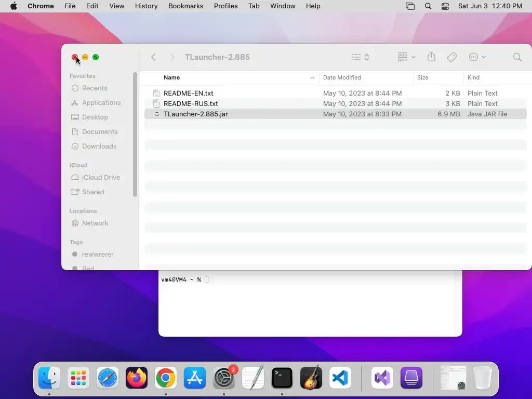Change view with list view icon
Image resolution: width=532 pixels, height=399 pixels.
(360, 57)
